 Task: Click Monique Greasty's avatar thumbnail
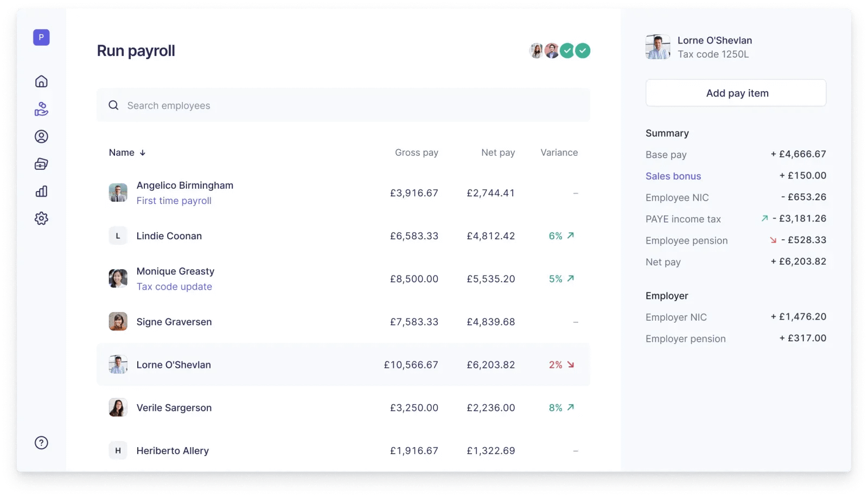coord(118,278)
